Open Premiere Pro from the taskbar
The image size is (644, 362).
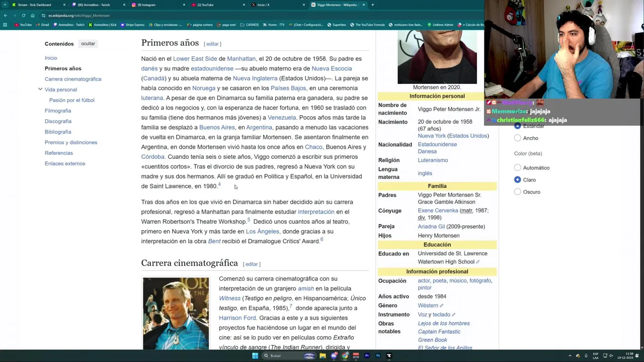(x=367, y=355)
